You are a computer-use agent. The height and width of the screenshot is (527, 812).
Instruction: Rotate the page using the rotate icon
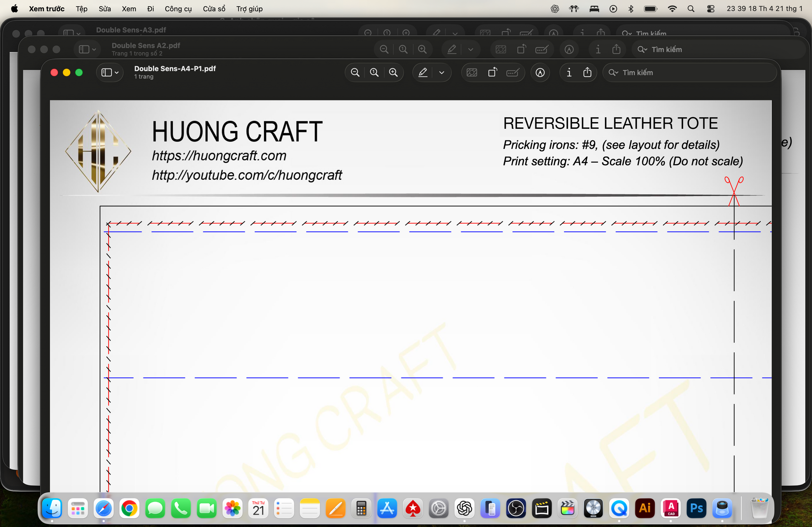[492, 73]
